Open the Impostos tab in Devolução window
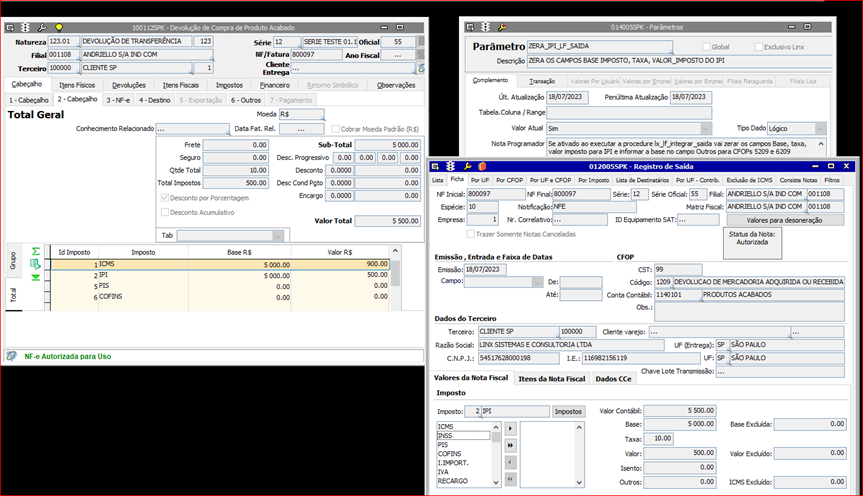863x496 pixels. tap(229, 85)
